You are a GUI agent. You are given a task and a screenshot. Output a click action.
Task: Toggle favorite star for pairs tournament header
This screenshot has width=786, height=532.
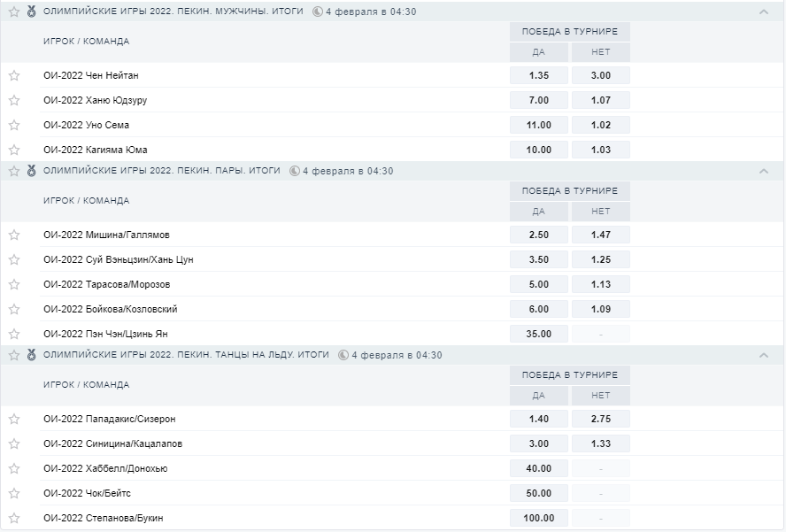point(14,171)
